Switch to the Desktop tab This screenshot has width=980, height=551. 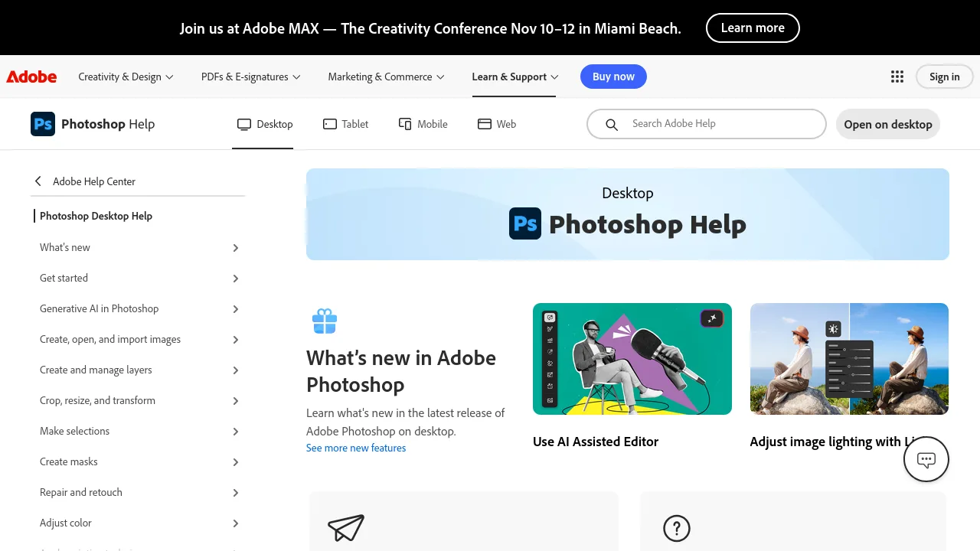265,124
